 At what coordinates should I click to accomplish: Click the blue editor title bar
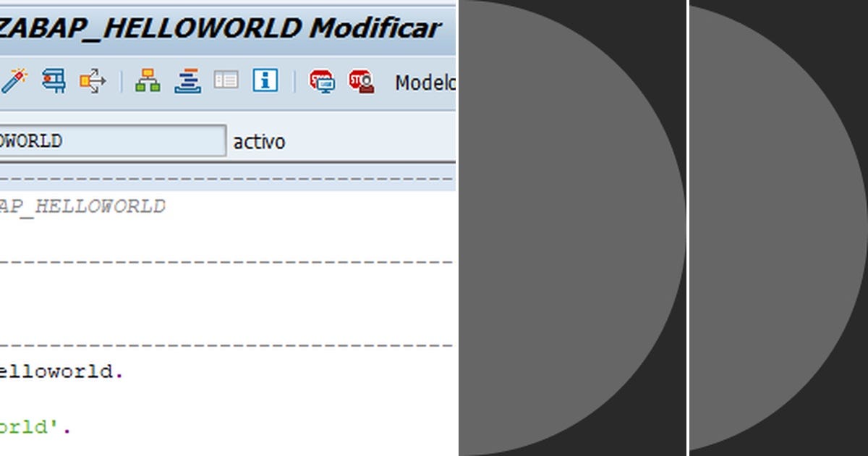click(x=217, y=28)
